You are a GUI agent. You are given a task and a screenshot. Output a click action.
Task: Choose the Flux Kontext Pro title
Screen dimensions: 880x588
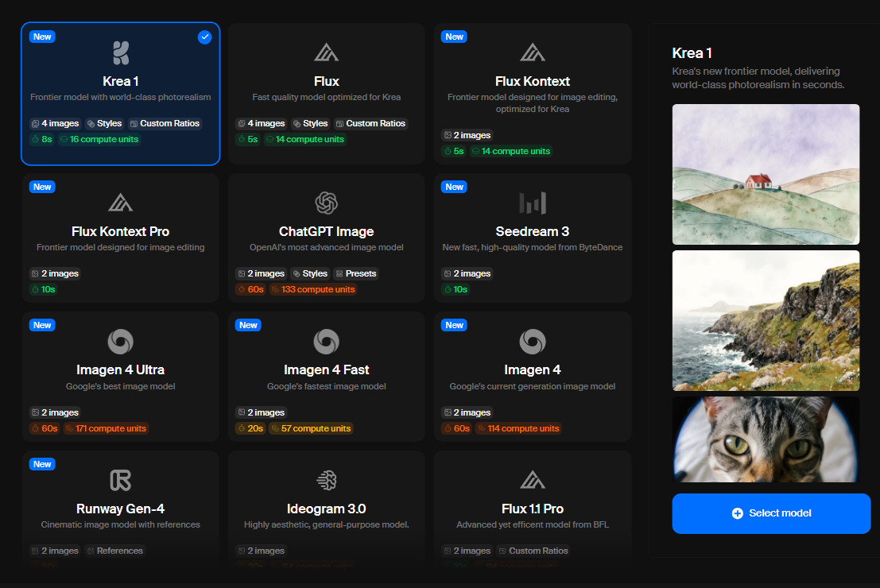[121, 231]
